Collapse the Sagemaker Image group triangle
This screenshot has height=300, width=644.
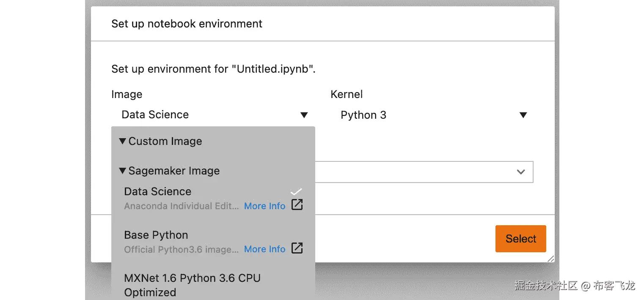click(123, 171)
